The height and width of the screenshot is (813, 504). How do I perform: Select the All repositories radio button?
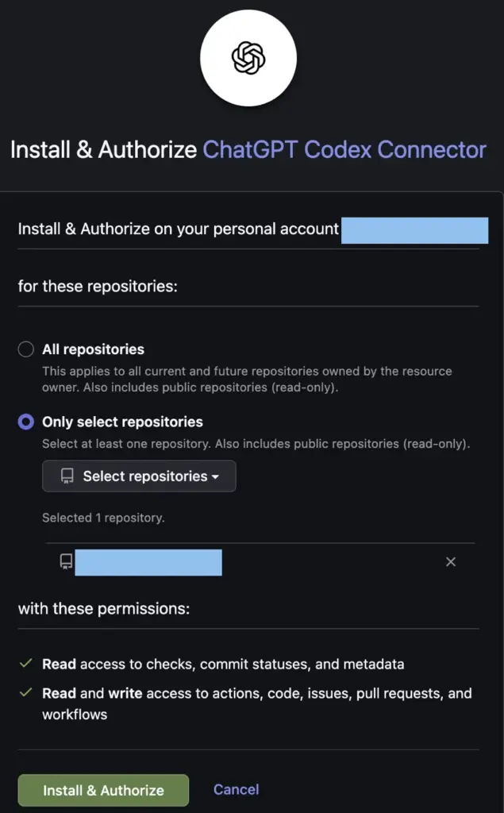[26, 349]
